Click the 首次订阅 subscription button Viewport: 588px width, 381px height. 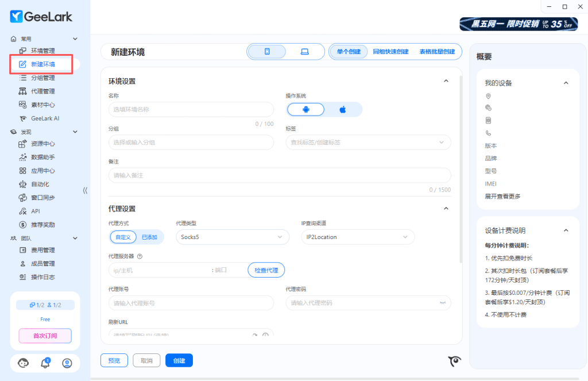(45, 336)
